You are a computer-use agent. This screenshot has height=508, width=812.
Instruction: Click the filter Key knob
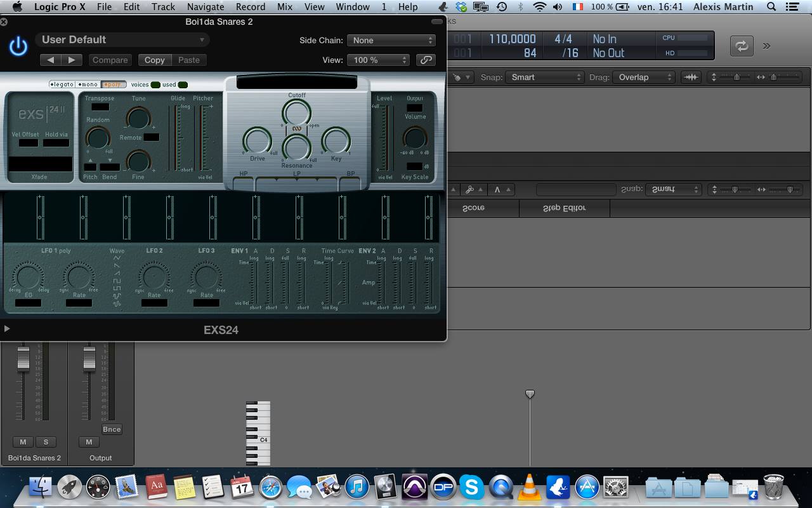(x=336, y=141)
